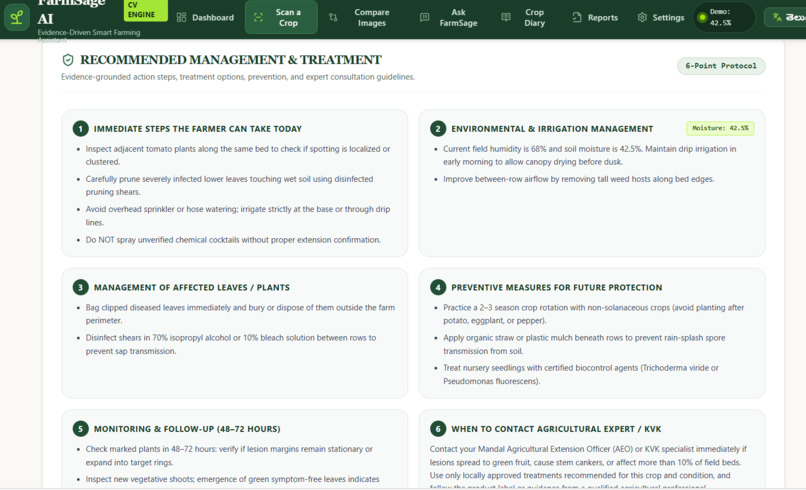Click the Moisture: 42.5% badge
Screen dimensions: 806x490
click(x=720, y=128)
